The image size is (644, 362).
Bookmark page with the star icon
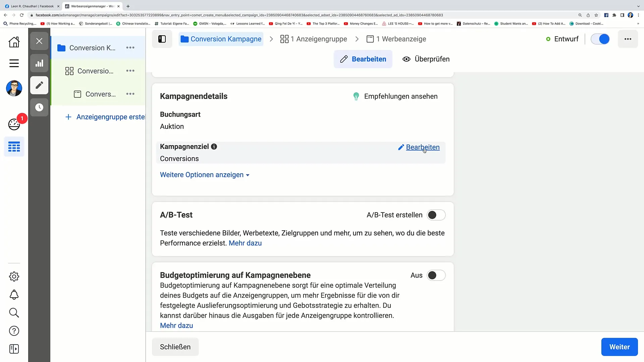pos(596,15)
